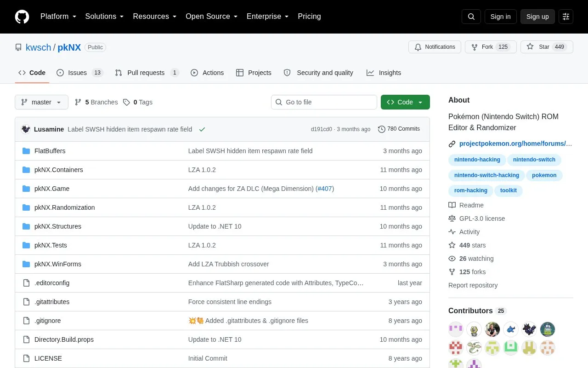Star the pkNX repository
The height and width of the screenshot is (368, 588).
(x=547, y=47)
